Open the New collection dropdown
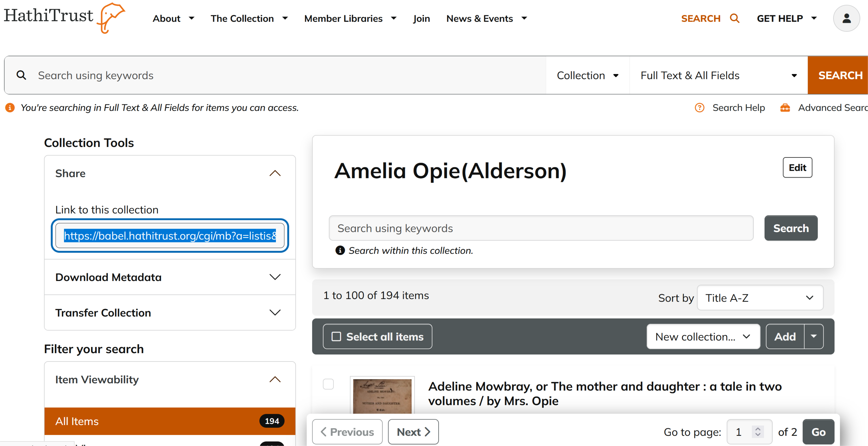Viewport: 868px width, 446px height. tap(703, 337)
